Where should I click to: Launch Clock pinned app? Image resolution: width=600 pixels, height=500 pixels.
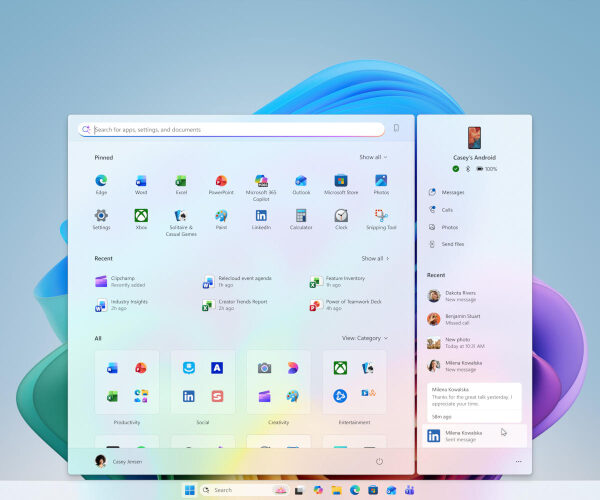click(x=341, y=219)
